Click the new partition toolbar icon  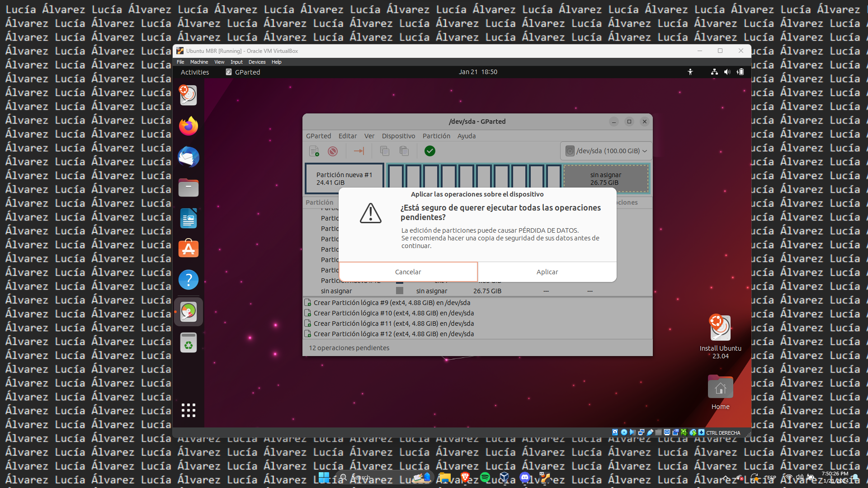coord(314,151)
